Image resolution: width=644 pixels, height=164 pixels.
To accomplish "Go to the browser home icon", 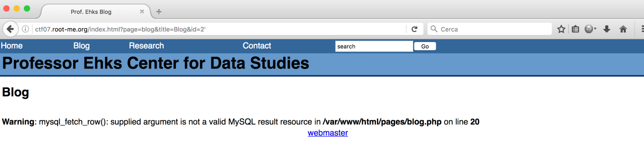I will (x=623, y=29).
